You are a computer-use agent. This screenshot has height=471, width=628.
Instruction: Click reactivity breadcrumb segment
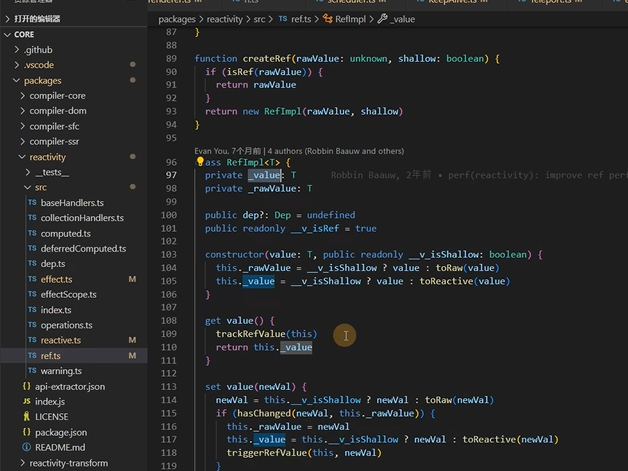225,19
